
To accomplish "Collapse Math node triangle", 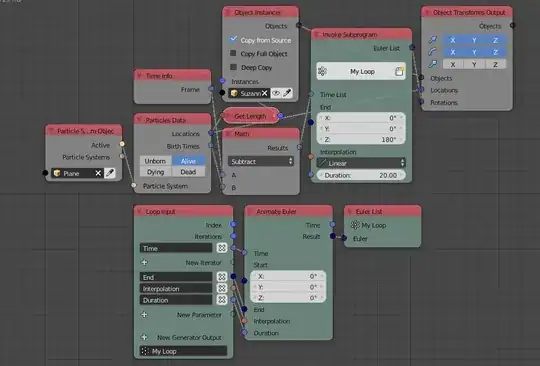I will point(228,134).
